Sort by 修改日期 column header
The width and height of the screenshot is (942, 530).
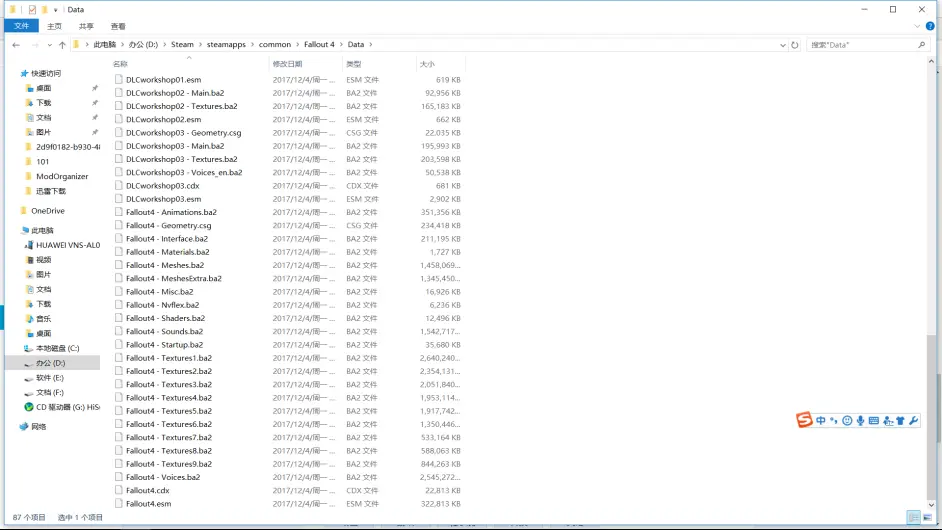(305, 64)
